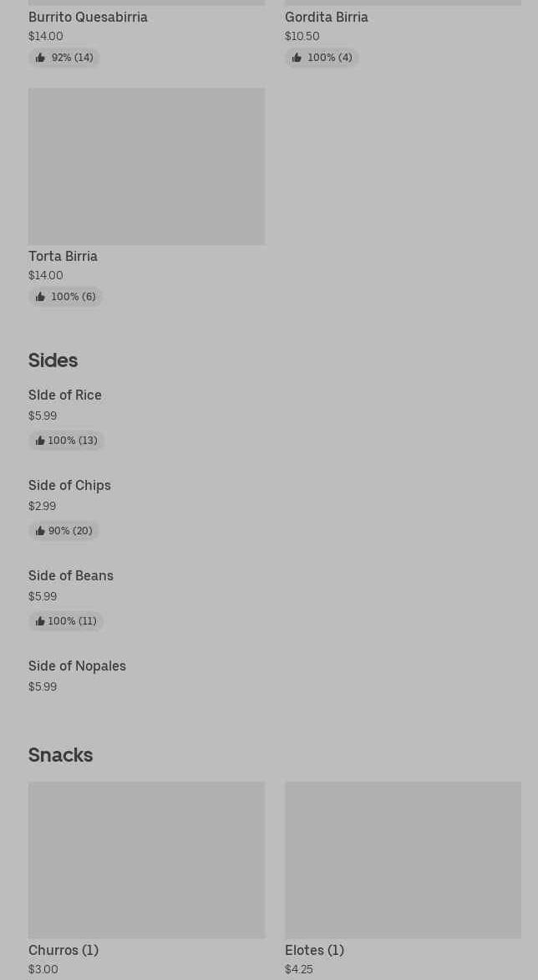
Task: Choose Side of Rice
Action: point(65,395)
